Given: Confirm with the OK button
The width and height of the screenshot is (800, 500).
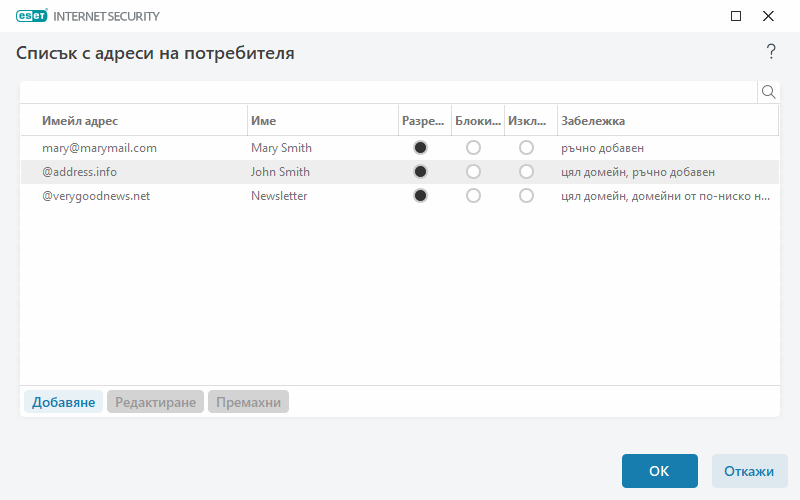Looking at the screenshot, I should pyautogui.click(x=659, y=471).
